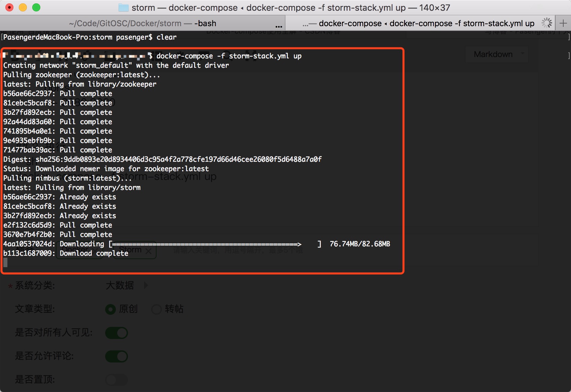Click the tag keyword input field
Screen dimensions: 571x392
pos(238,250)
